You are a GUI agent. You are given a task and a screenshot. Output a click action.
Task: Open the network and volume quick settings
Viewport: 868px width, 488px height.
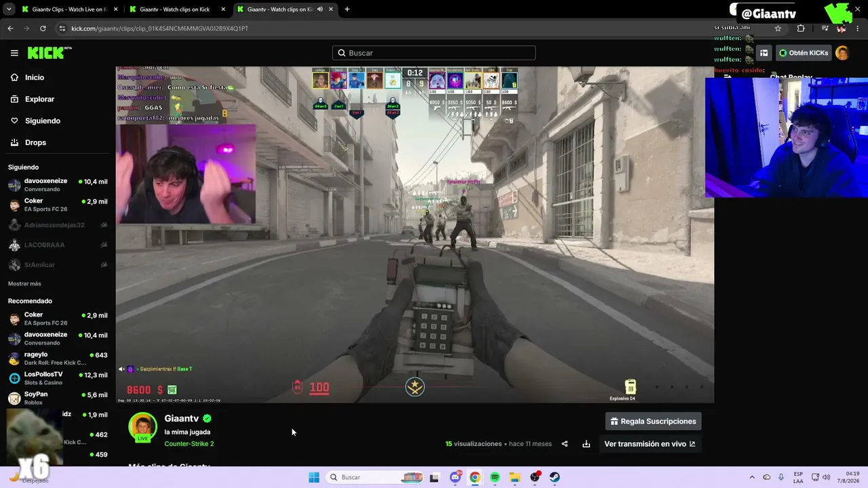819,477
